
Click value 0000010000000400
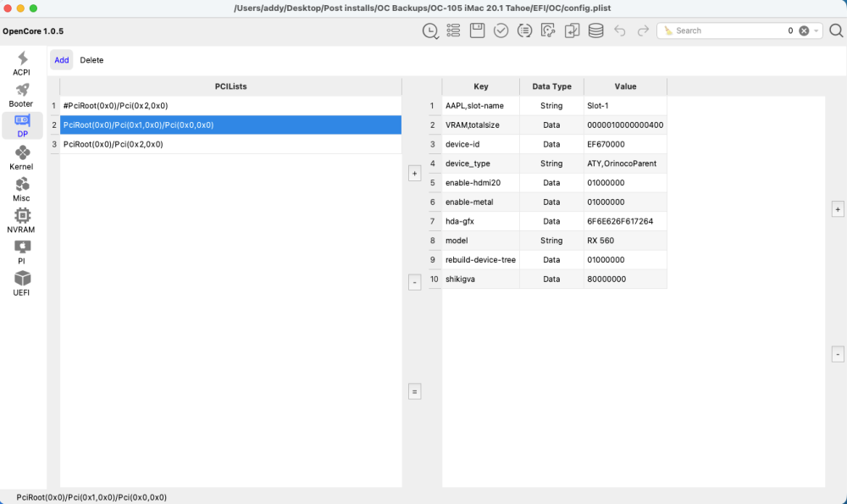(625, 125)
